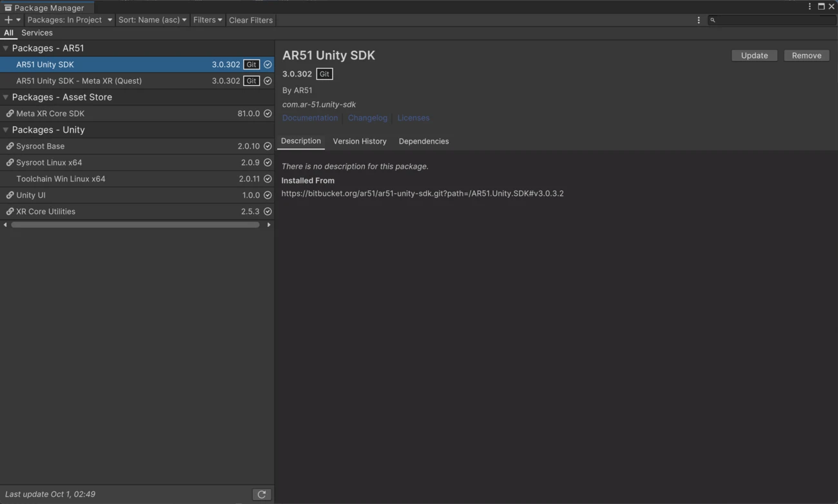Click Clear Filters
838x504 pixels.
point(251,20)
